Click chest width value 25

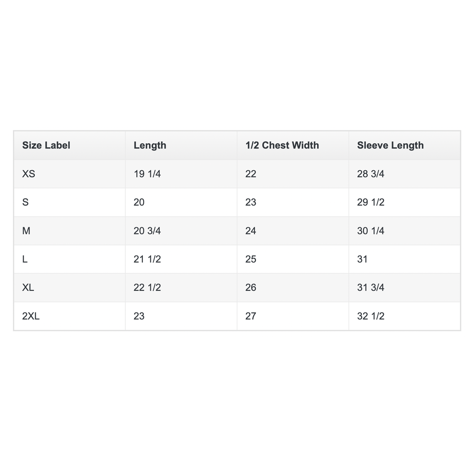(x=251, y=259)
